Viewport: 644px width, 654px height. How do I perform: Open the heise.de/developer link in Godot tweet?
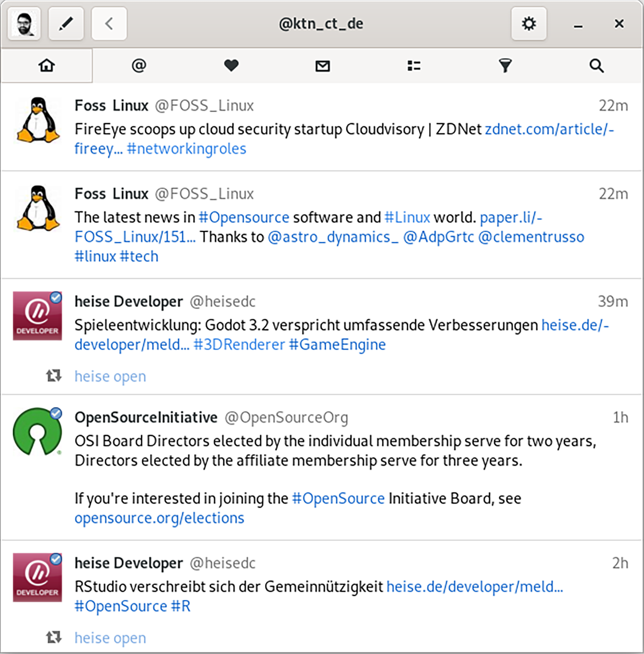click(575, 325)
